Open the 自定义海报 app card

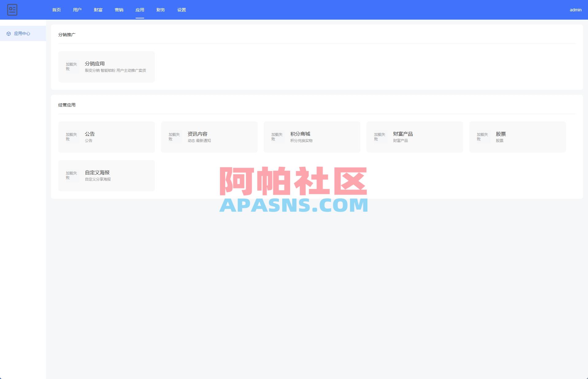point(106,175)
